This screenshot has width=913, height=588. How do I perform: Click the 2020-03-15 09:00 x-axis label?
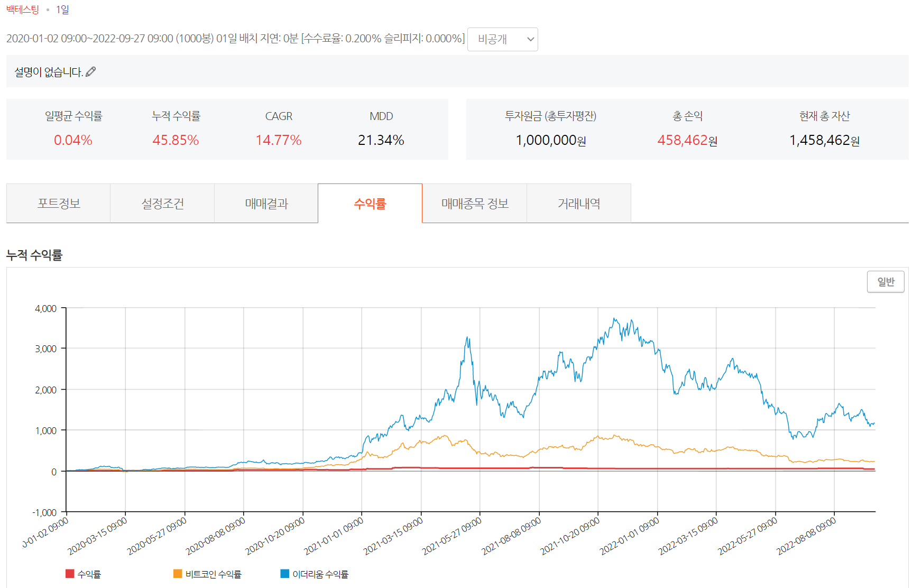point(98,535)
